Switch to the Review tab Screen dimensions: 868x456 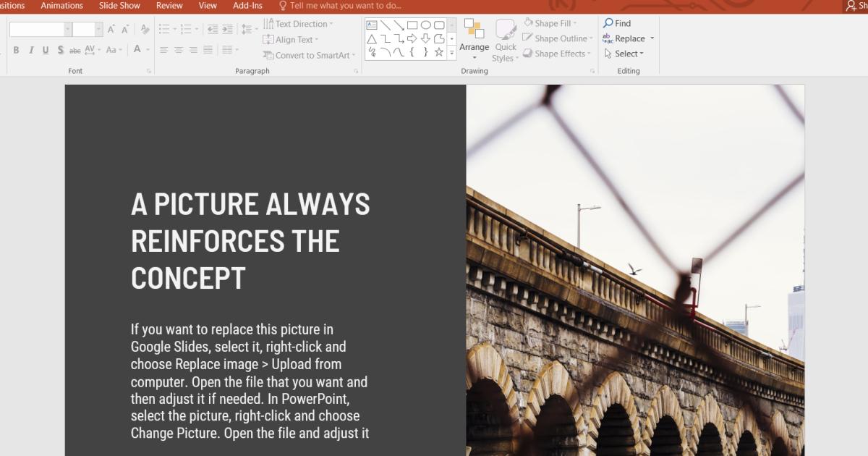click(169, 5)
